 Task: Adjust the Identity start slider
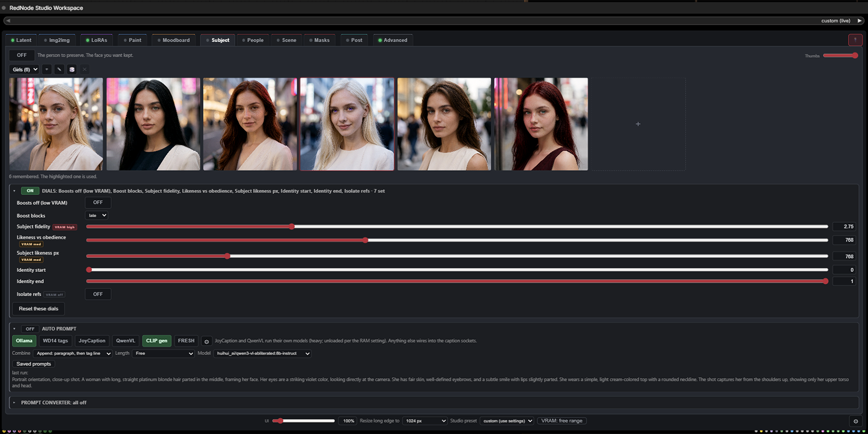click(x=457, y=270)
